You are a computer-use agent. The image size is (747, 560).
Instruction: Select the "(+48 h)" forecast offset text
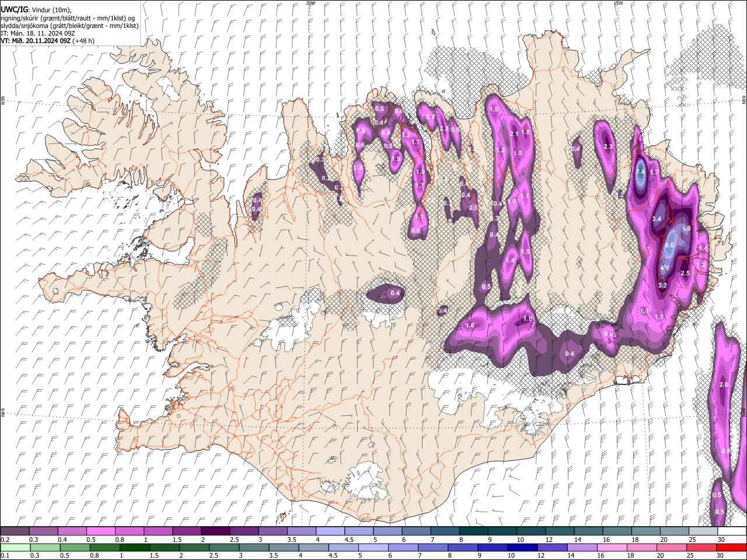(83, 41)
